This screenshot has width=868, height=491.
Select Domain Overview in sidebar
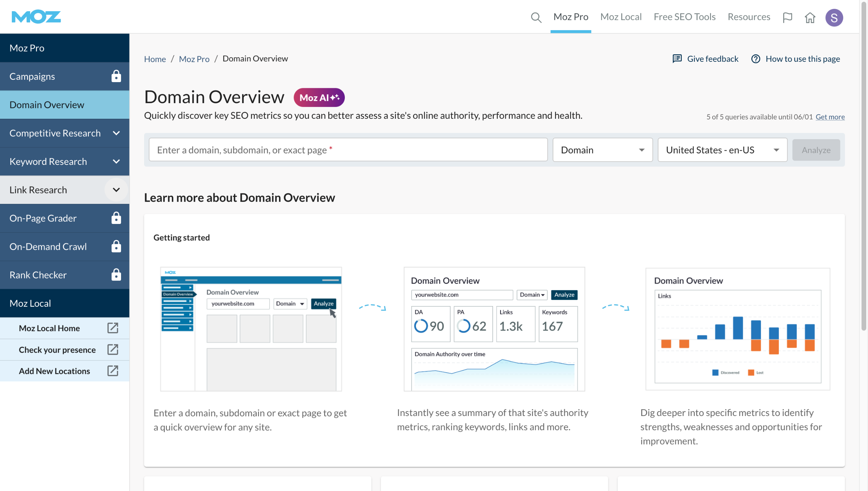pos(64,105)
